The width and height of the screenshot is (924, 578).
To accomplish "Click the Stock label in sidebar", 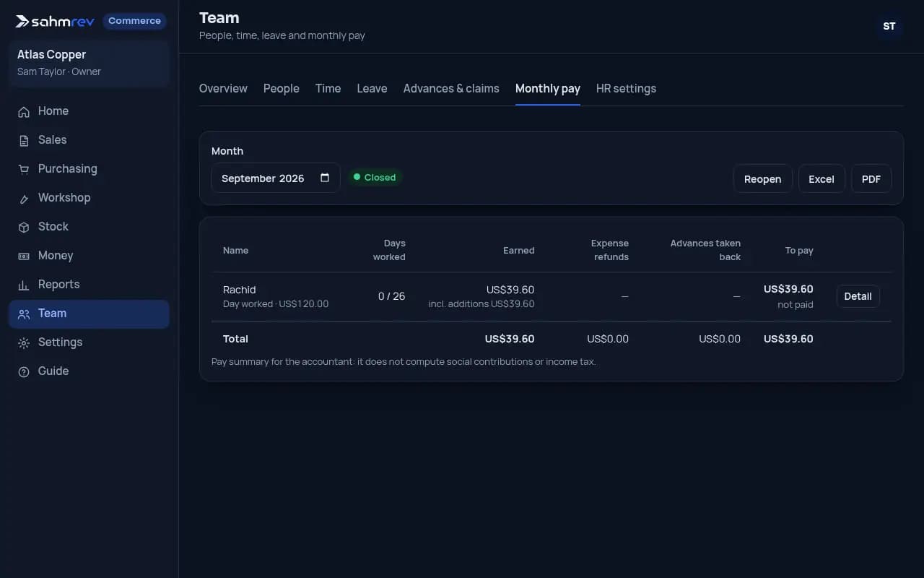I will [53, 227].
